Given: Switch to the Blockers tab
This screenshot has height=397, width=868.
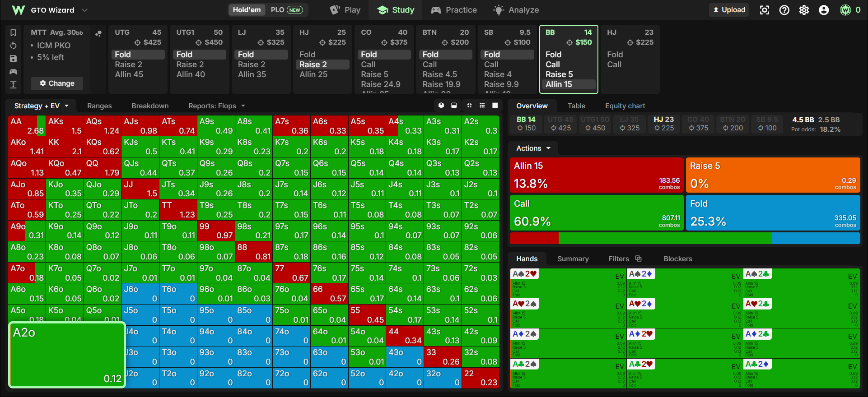Looking at the screenshot, I should coord(677,259).
